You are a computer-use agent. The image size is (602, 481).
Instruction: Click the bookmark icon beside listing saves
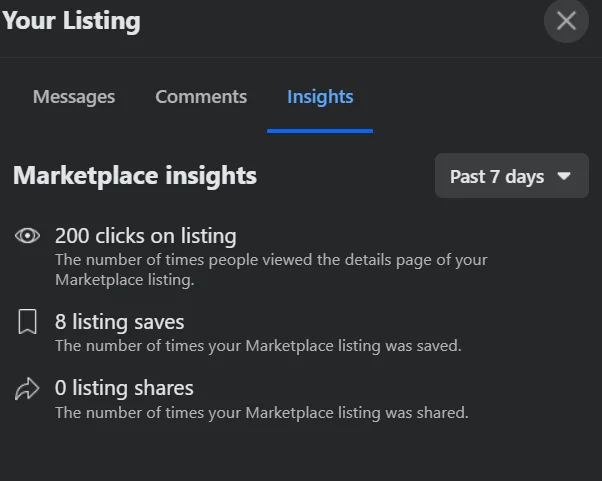pyautogui.click(x=27, y=322)
